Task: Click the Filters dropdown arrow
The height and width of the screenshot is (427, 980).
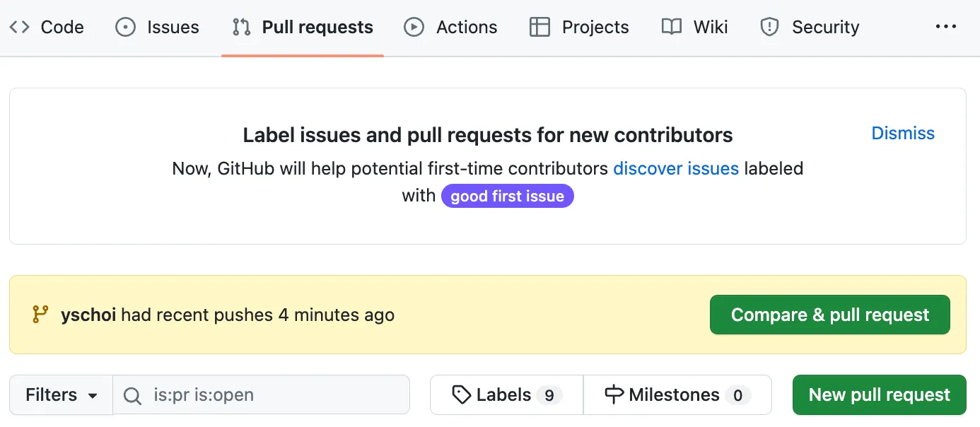Action: tap(93, 396)
